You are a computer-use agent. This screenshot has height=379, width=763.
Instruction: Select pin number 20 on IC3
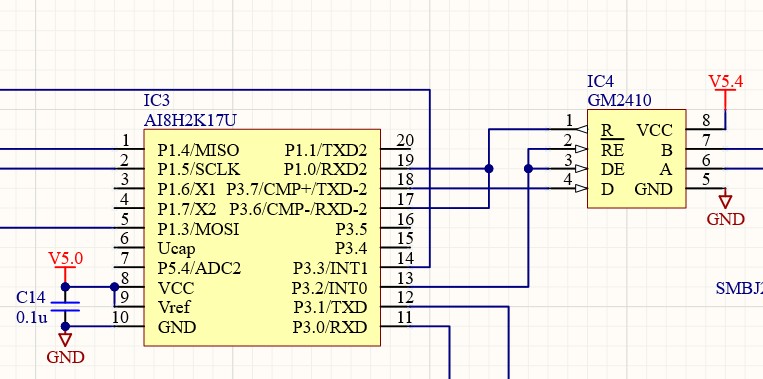405,141
